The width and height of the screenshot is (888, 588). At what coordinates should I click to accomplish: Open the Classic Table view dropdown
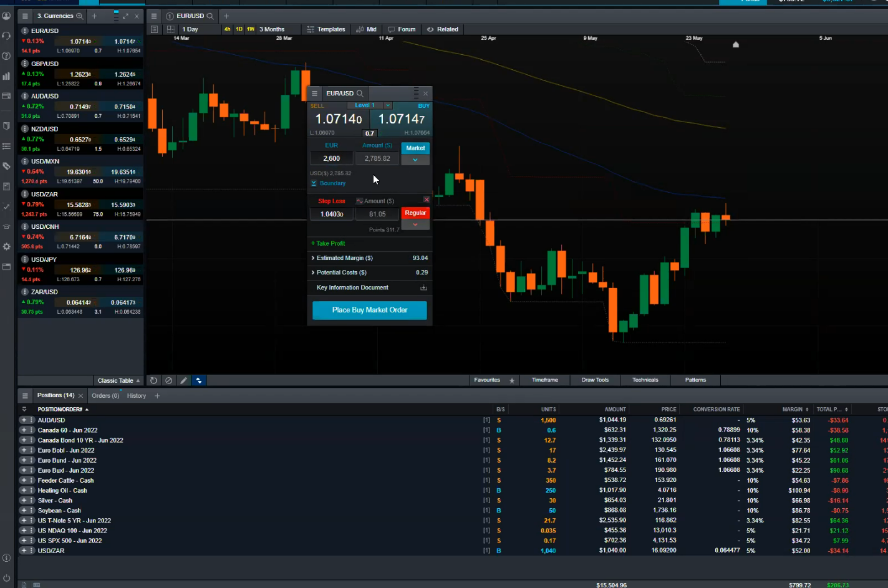pyautogui.click(x=118, y=380)
